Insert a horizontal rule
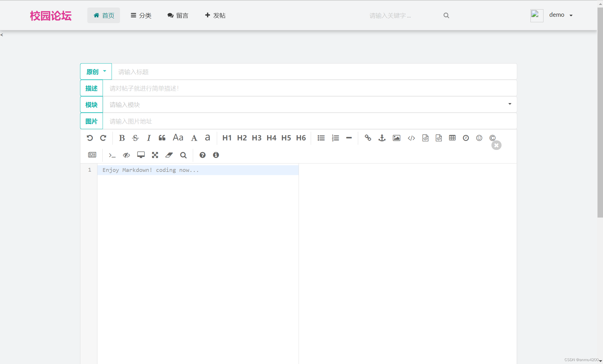 (349, 138)
